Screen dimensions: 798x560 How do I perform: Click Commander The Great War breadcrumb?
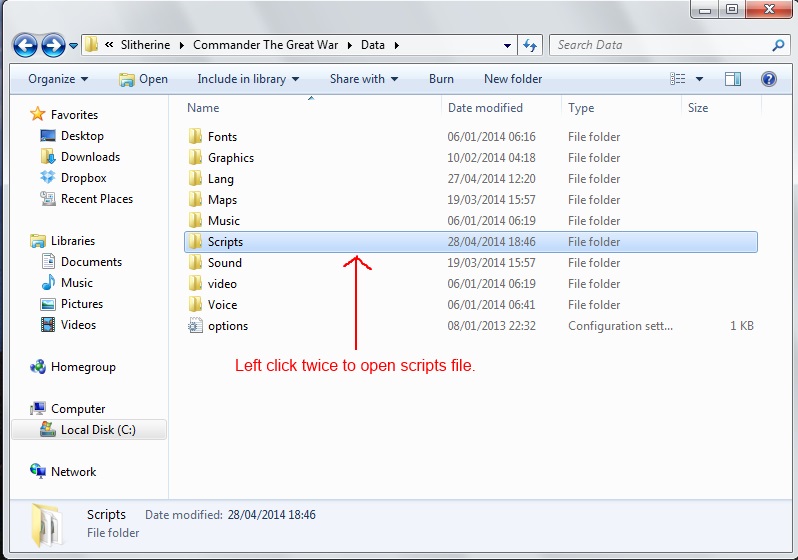[x=265, y=45]
